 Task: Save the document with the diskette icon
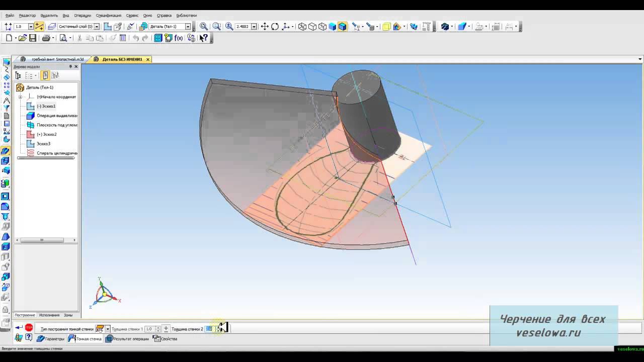[x=33, y=38]
